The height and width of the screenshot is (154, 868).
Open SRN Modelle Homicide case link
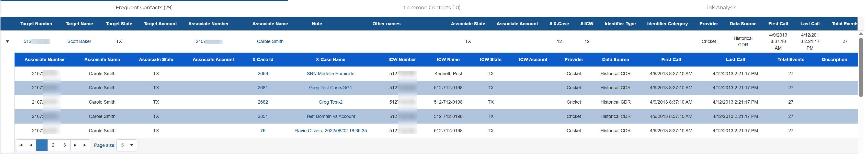[330, 73]
